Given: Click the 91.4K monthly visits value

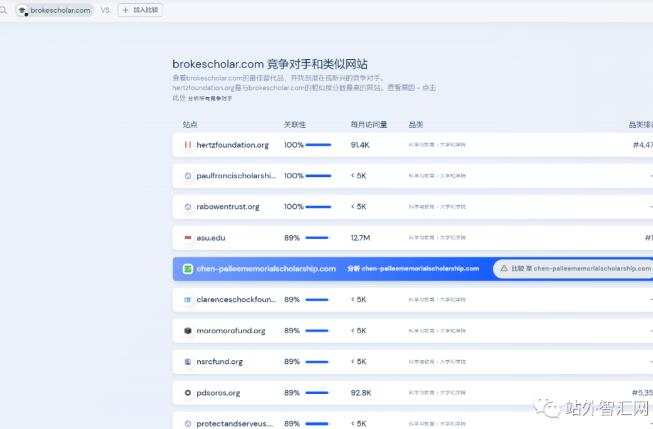Looking at the screenshot, I should [360, 145].
